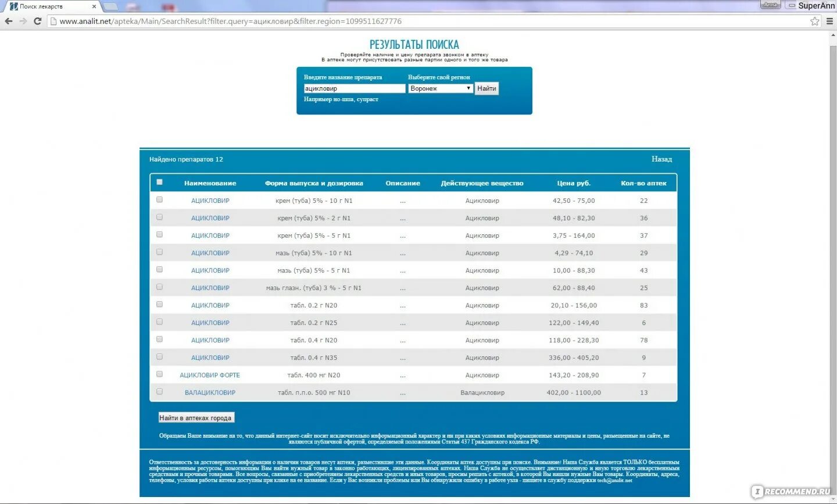Check мазь глазн. 3% row checkbox

coord(159,287)
